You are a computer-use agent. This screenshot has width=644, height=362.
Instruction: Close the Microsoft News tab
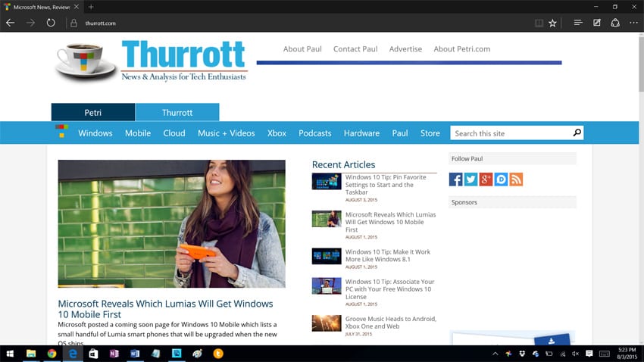pyautogui.click(x=77, y=7)
